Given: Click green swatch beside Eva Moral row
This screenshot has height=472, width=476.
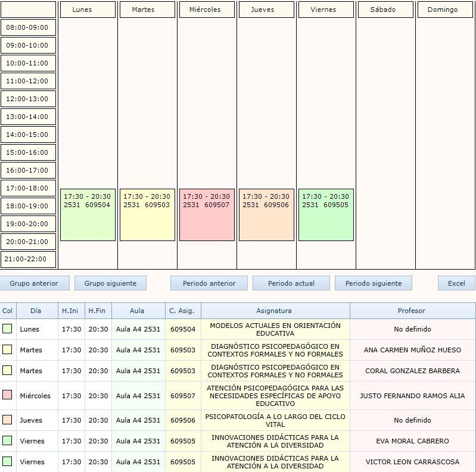Looking at the screenshot, I should (7, 440).
